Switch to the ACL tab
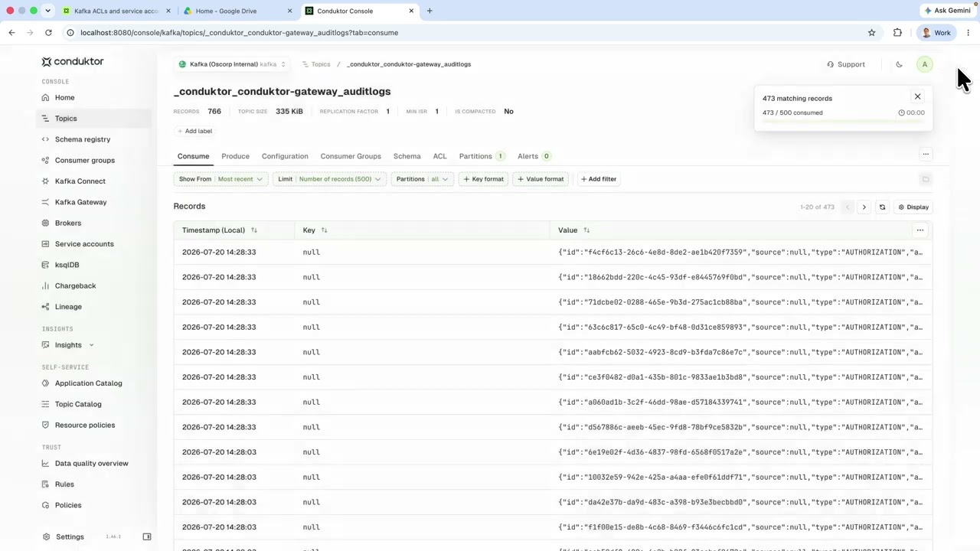This screenshot has height=551, width=980. coord(439,156)
